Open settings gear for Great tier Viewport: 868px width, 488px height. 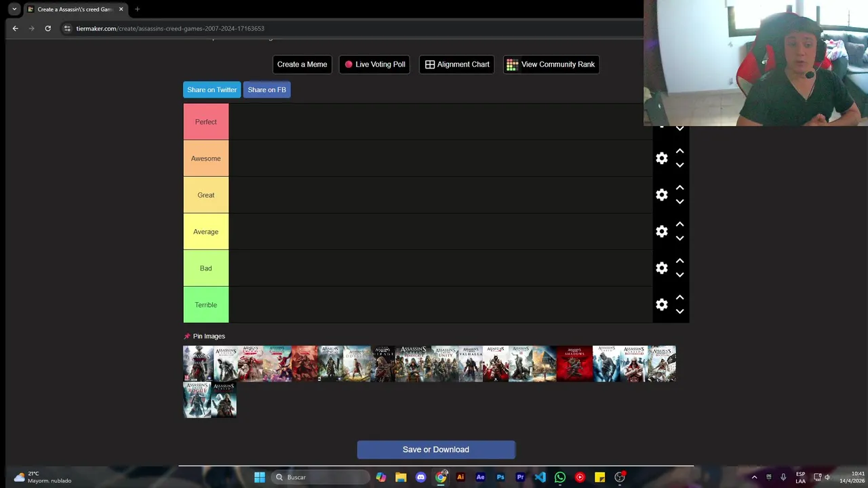click(x=662, y=195)
